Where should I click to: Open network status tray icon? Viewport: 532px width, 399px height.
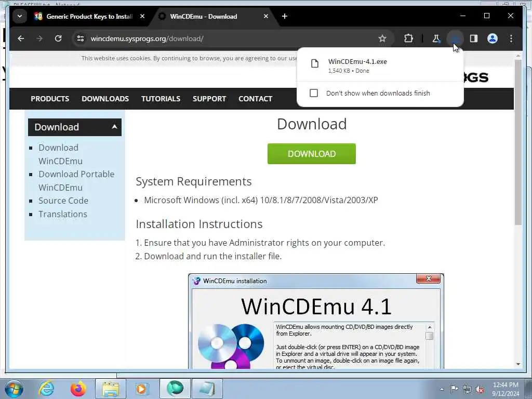tap(467, 390)
